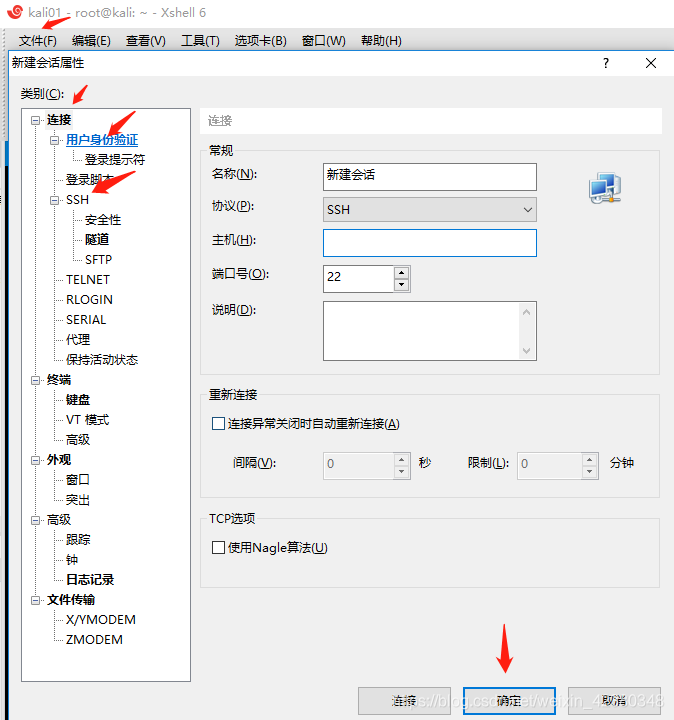Select the top-level 连接 tree item
This screenshot has height=720, width=674.
(x=59, y=120)
